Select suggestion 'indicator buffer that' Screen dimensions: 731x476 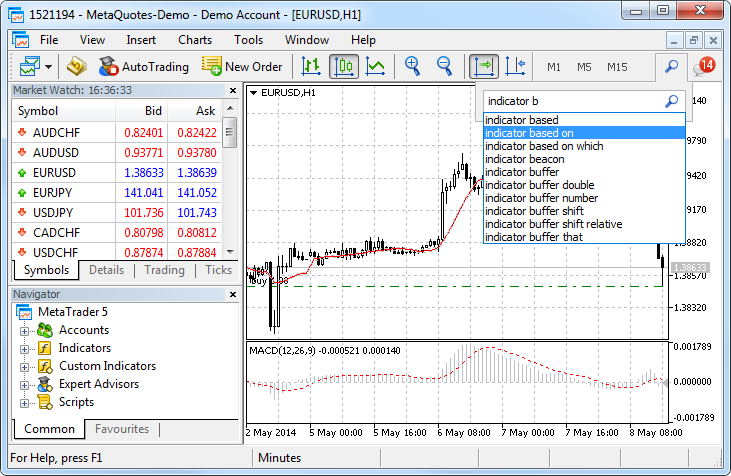(x=584, y=237)
